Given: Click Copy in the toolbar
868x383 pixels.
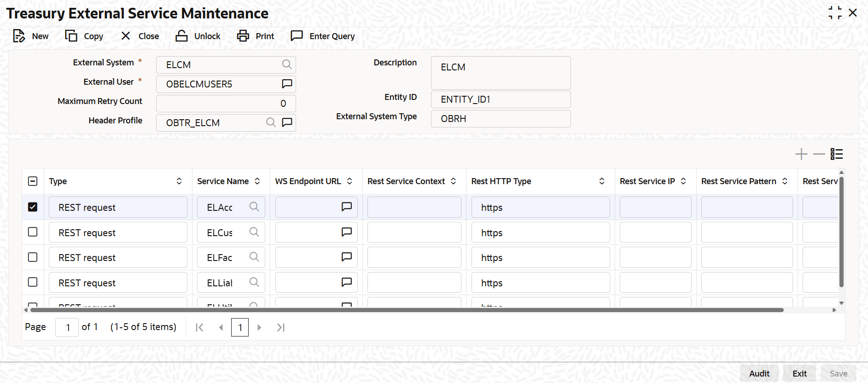Looking at the screenshot, I should (x=84, y=36).
